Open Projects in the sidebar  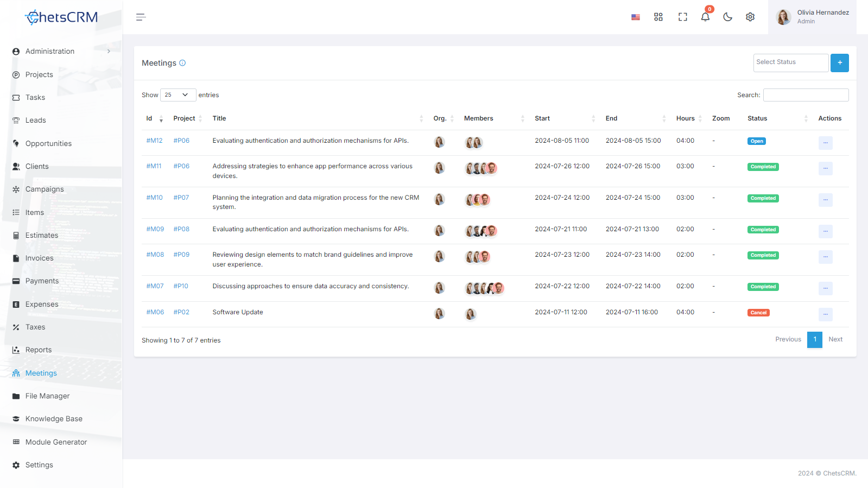[39, 75]
